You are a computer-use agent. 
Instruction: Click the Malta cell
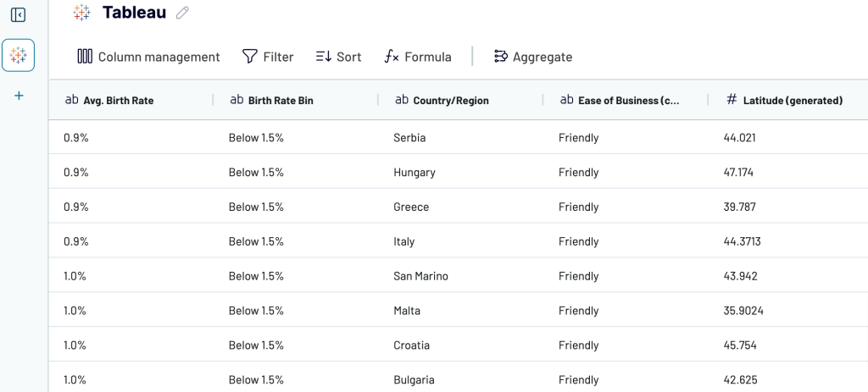[x=407, y=311]
